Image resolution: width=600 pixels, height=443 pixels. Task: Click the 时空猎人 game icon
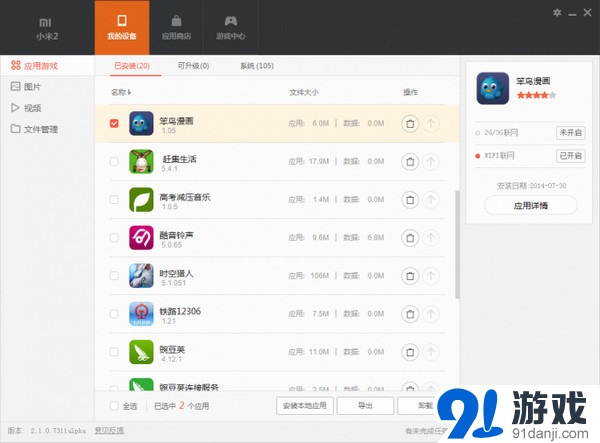141,275
